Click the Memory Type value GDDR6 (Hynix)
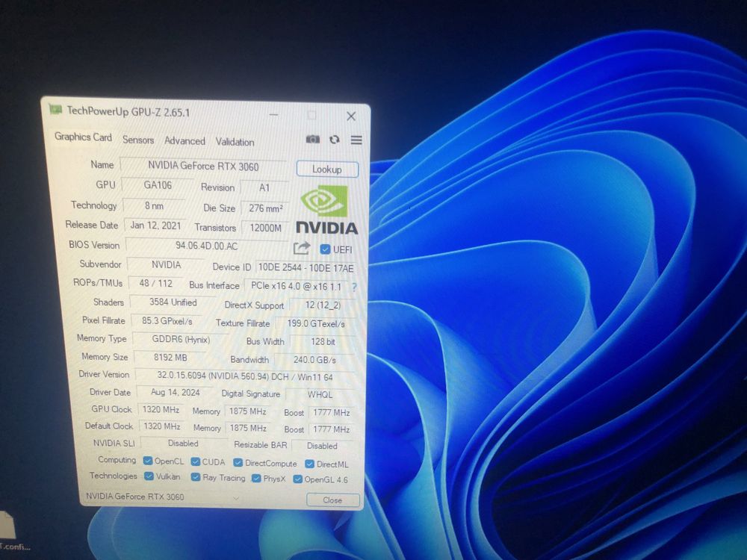The height and width of the screenshot is (560, 747). (181, 340)
